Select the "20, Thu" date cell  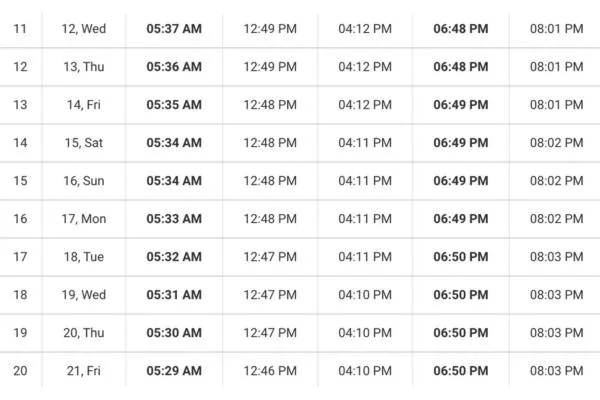point(84,333)
